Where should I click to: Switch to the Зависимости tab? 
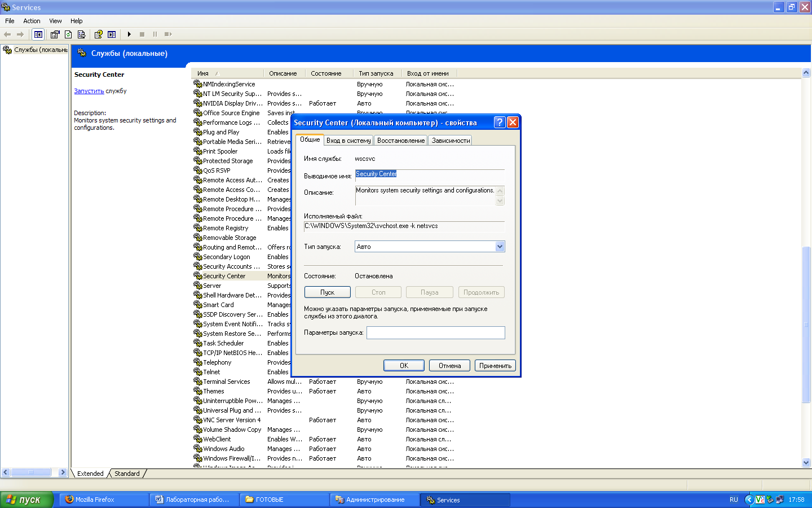[x=451, y=141]
